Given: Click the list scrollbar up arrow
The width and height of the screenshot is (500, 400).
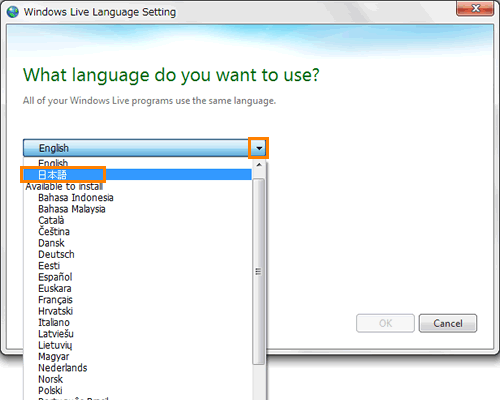Looking at the screenshot, I should pyautogui.click(x=259, y=165).
